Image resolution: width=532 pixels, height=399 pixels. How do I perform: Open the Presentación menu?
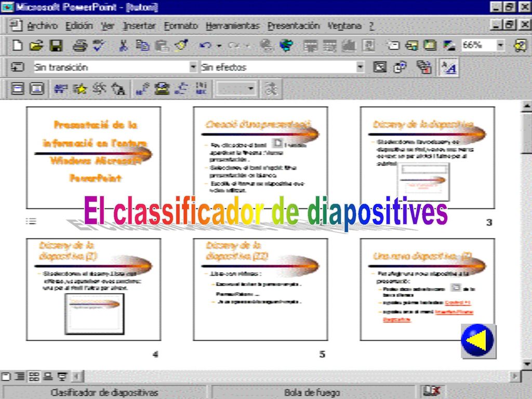(x=294, y=25)
